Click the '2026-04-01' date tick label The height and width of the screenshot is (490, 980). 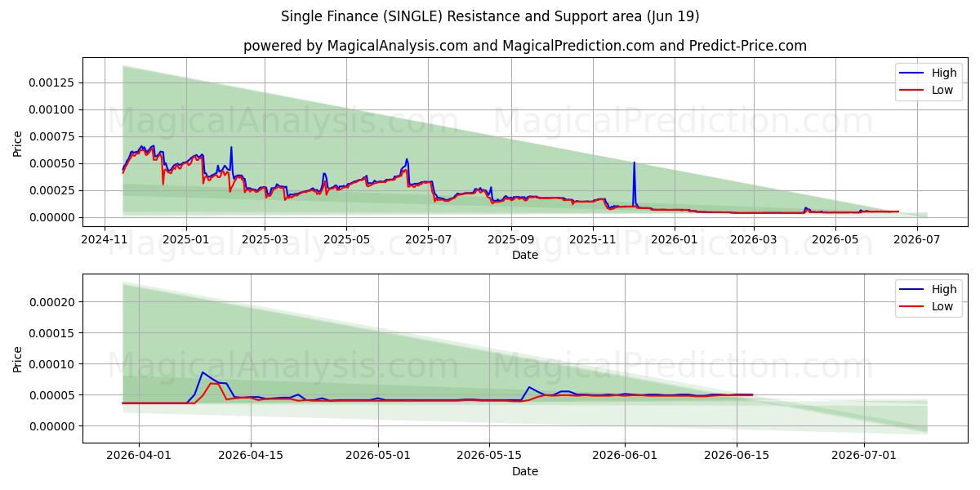pos(138,456)
